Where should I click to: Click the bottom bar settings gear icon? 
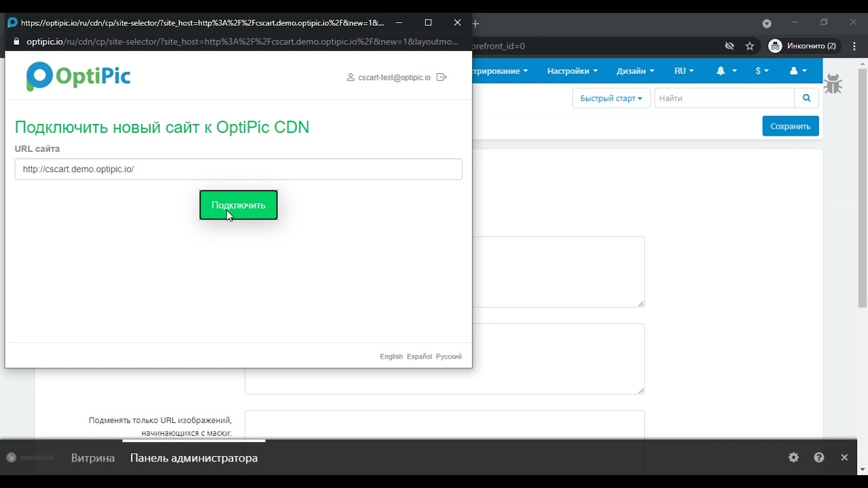(x=793, y=457)
